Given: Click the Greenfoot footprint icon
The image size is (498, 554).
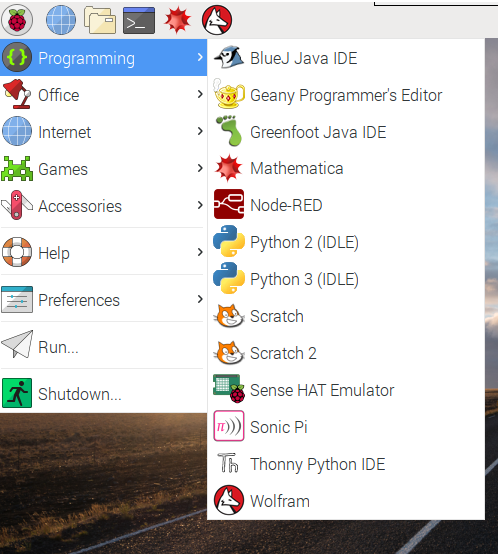Looking at the screenshot, I should click(229, 131).
